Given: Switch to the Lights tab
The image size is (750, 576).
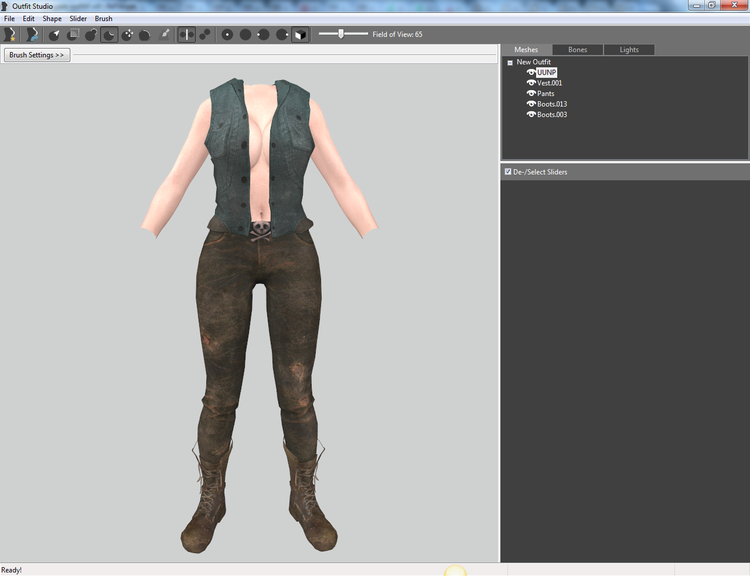Looking at the screenshot, I should 629,50.
